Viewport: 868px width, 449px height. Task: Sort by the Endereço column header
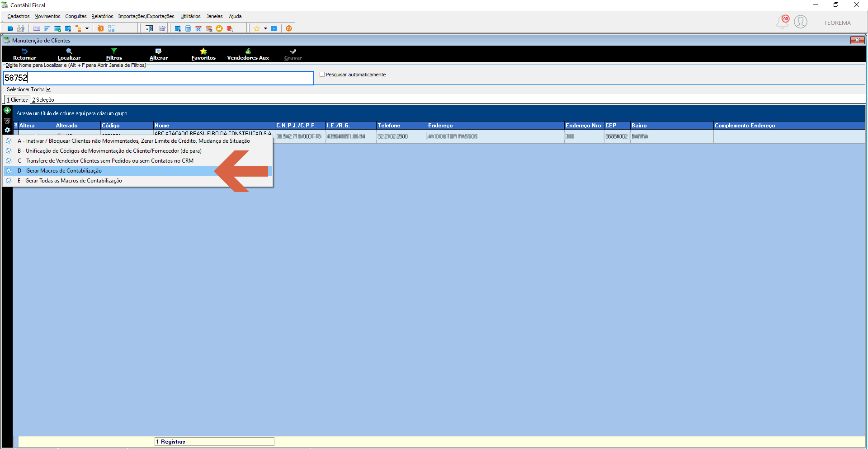pos(495,126)
